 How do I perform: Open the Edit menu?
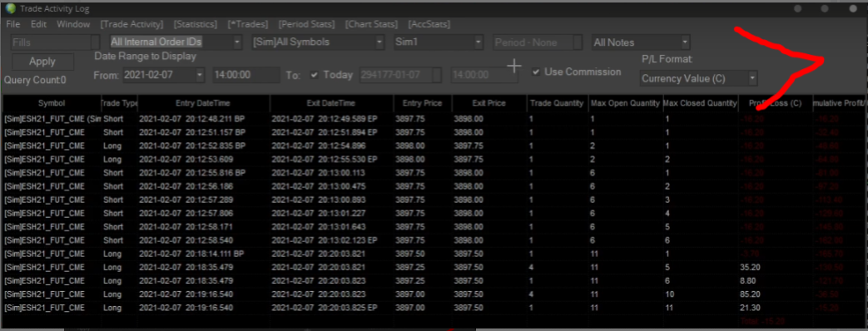(39, 24)
